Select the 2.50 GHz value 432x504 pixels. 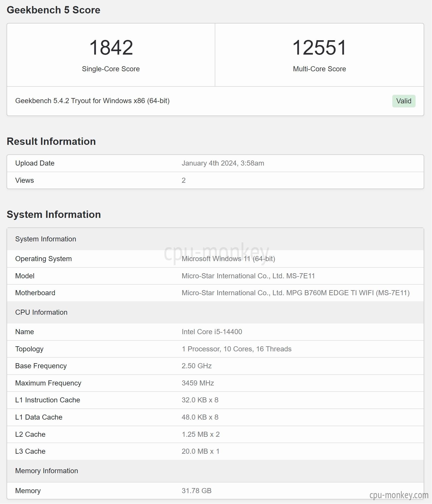(197, 366)
